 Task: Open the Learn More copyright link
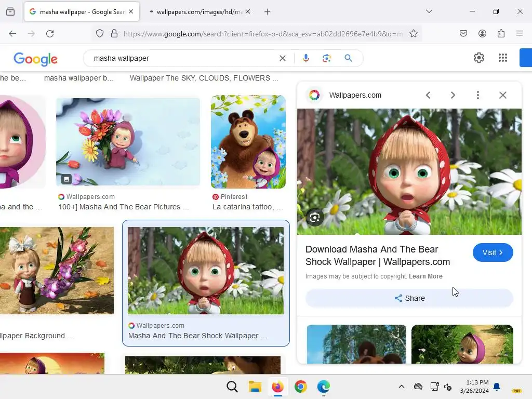425,276
